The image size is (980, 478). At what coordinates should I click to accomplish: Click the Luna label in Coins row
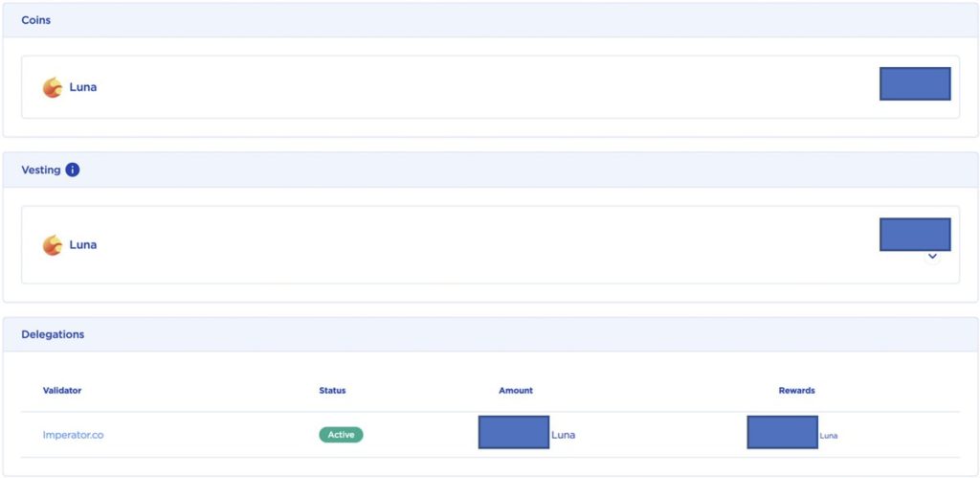(x=83, y=87)
